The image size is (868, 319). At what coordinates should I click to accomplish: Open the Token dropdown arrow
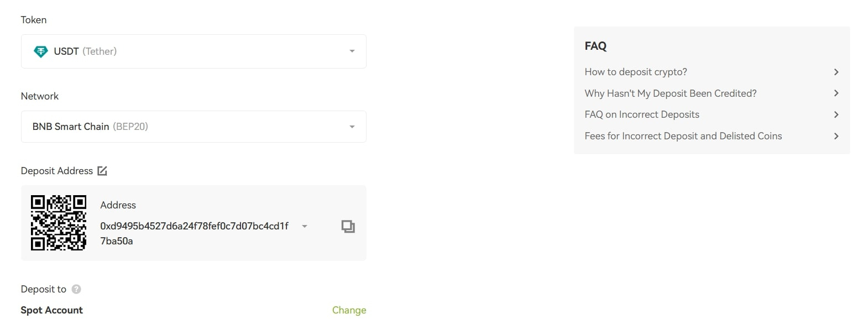pos(352,51)
